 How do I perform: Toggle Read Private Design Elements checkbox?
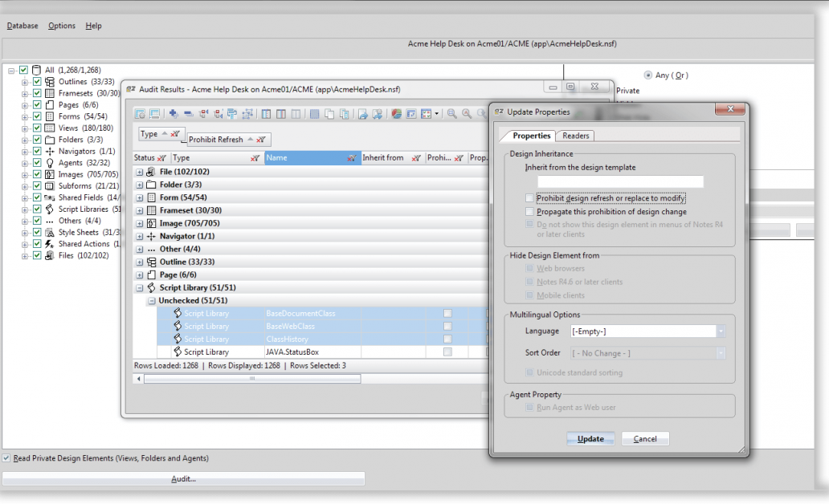[6, 458]
